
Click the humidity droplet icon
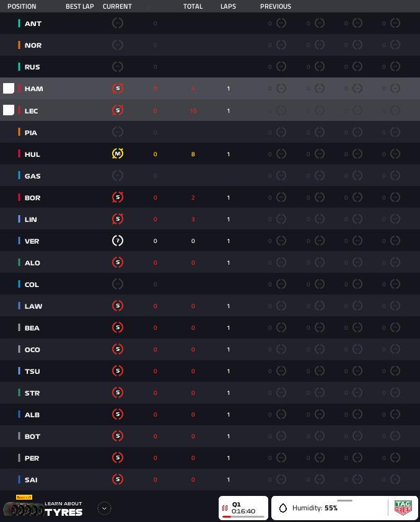coord(282,508)
